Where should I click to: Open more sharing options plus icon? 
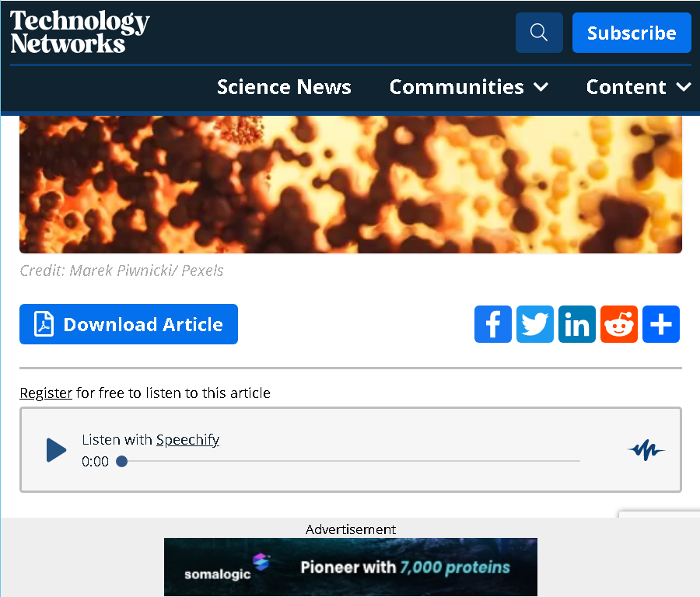click(x=660, y=324)
